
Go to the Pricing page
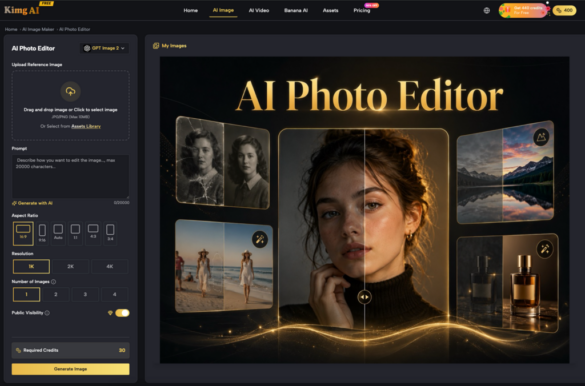[362, 10]
